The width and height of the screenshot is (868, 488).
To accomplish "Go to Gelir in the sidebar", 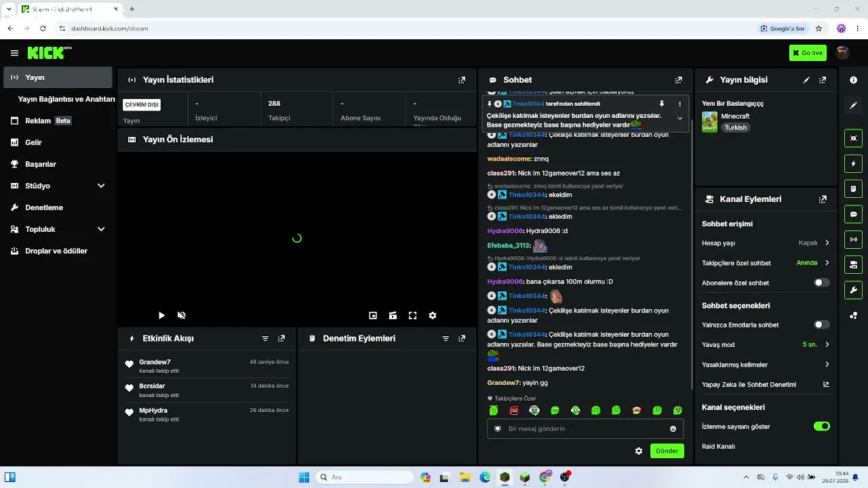I will point(58,142).
